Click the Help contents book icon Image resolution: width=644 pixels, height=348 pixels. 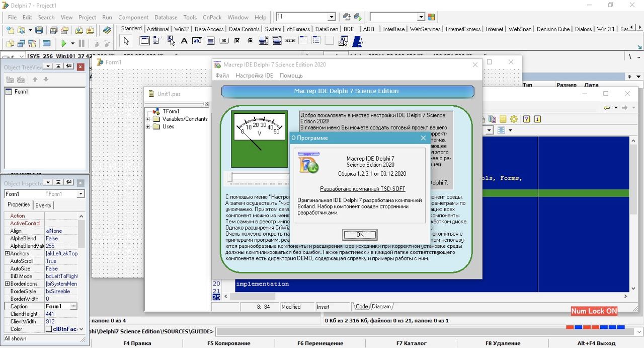107,31
